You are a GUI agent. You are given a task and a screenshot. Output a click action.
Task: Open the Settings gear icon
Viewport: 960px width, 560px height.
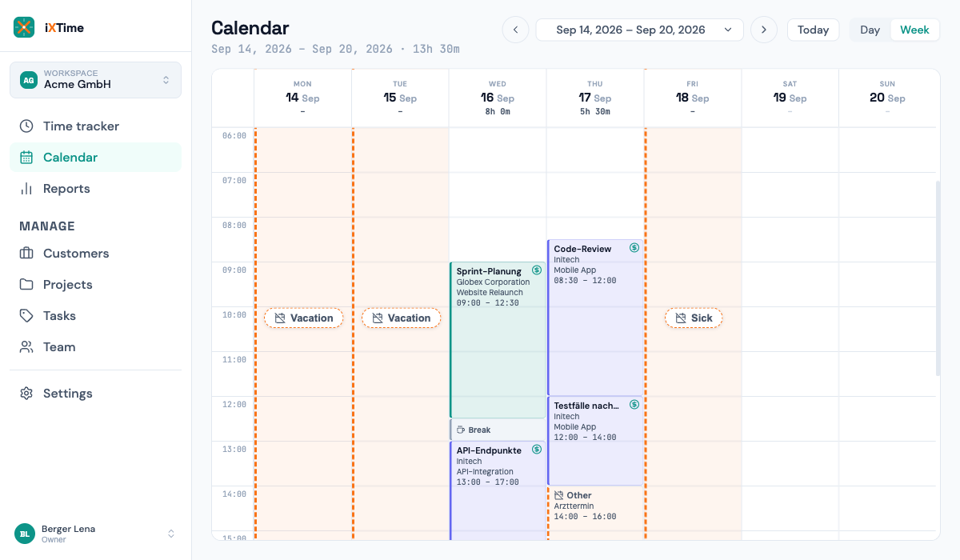click(26, 394)
